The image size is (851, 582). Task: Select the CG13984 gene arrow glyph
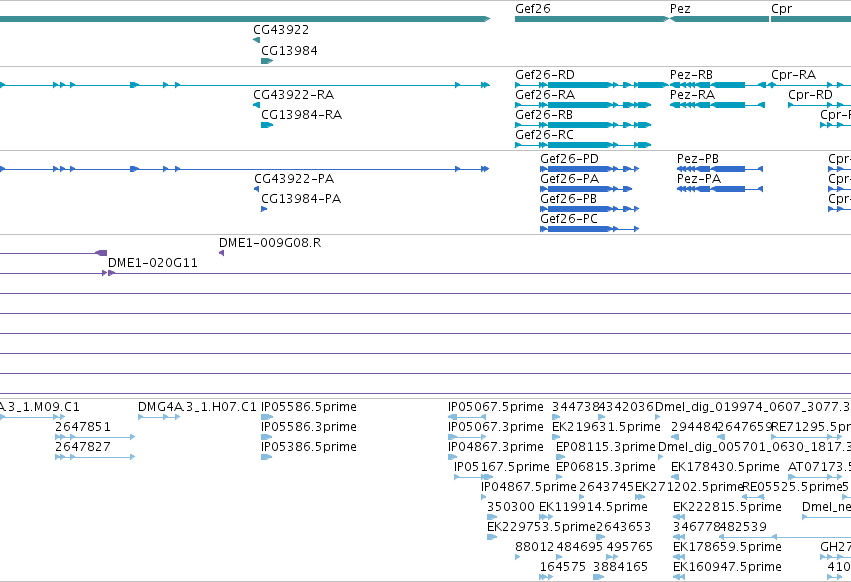pos(266,61)
